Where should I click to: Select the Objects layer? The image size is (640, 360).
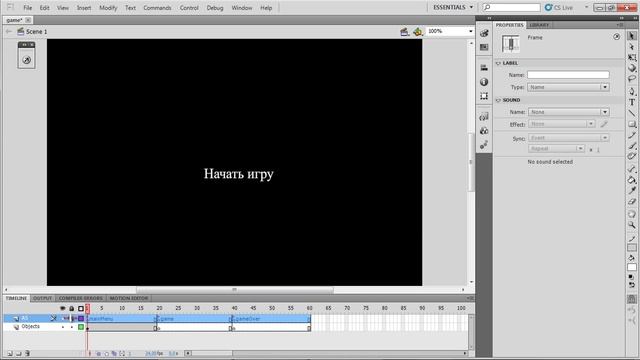tap(31, 327)
